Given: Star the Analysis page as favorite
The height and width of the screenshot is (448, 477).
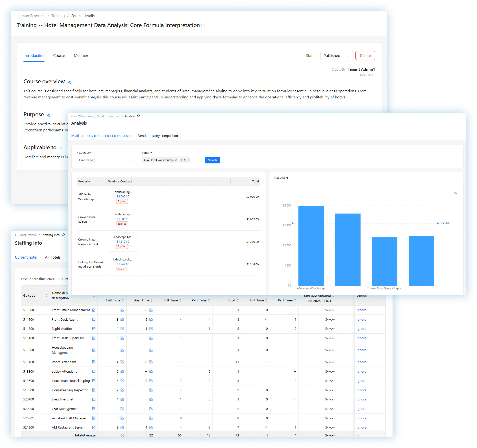Looking at the screenshot, I should click(138, 116).
